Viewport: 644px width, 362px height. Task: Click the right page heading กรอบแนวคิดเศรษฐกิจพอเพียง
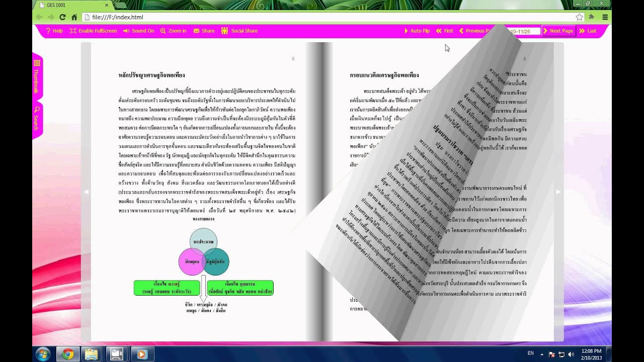(384, 75)
